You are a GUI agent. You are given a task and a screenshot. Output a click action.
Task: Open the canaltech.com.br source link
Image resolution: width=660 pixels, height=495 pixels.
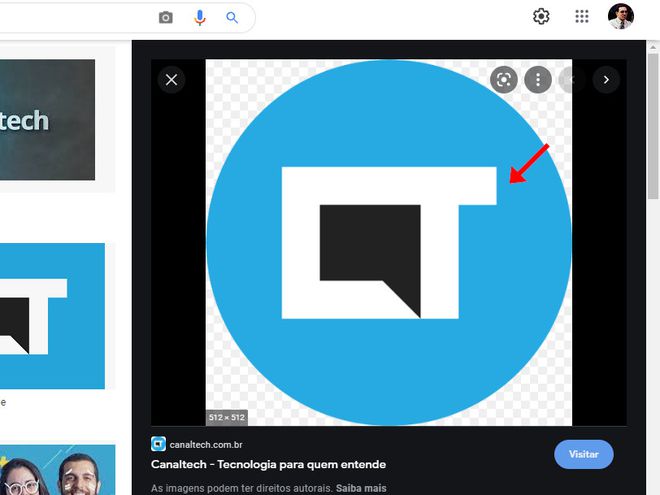[x=206, y=444]
